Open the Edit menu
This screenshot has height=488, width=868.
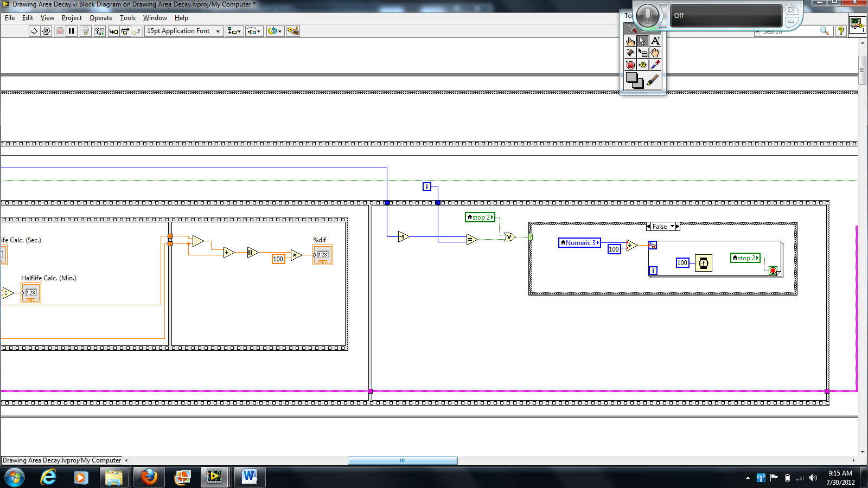click(28, 18)
